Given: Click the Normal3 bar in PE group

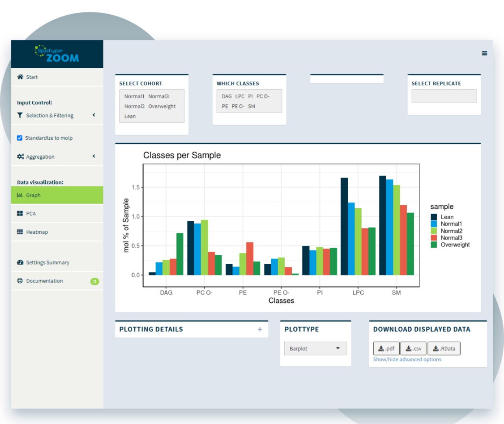Looking at the screenshot, I should point(250,259).
